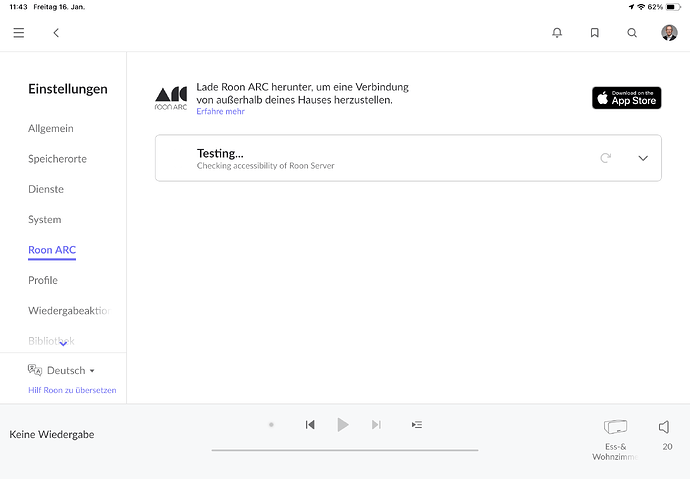Expand the Testing status panel
Screen dimensions: 690x479
coord(643,158)
